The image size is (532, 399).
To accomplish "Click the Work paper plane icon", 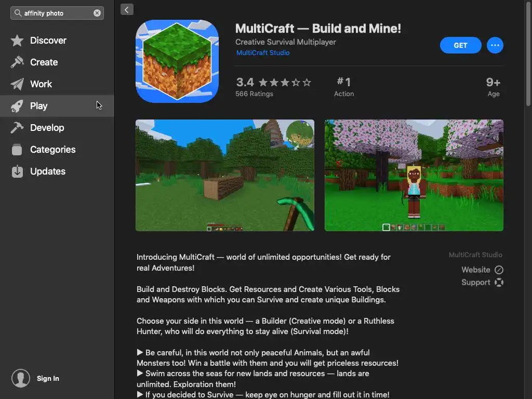I will click(x=17, y=84).
